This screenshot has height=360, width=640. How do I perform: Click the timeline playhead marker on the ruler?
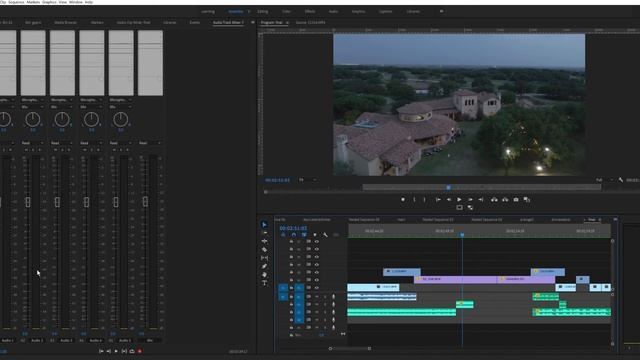(x=462, y=235)
